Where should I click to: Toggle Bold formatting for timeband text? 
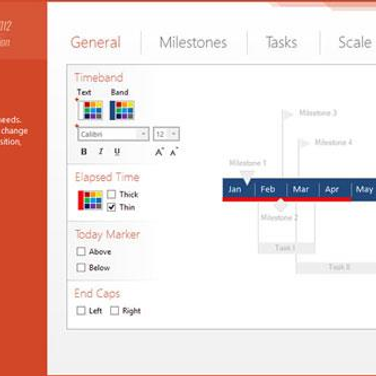(84, 152)
